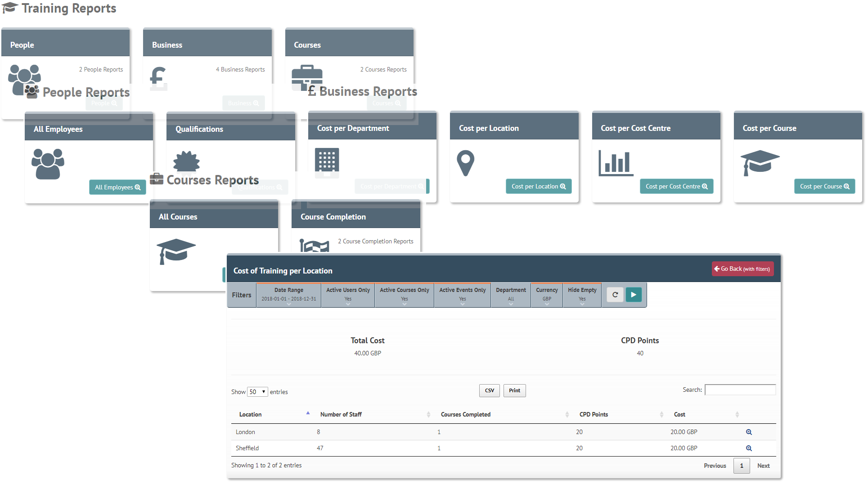The image size is (868, 484).
Task: Click the map pin icon in Cost per Location
Action: point(466,163)
